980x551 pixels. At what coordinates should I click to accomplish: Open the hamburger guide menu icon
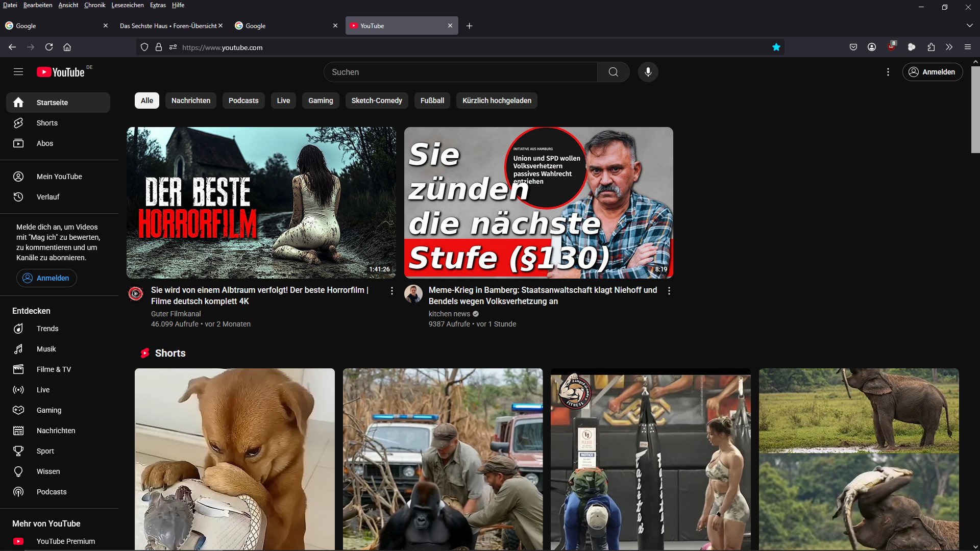tap(18, 72)
